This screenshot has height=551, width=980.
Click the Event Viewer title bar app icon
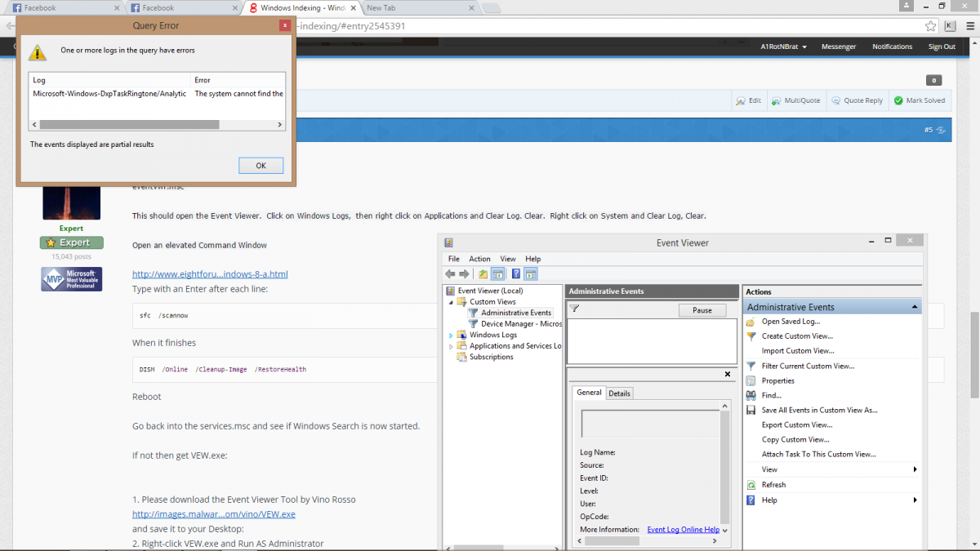coord(449,242)
